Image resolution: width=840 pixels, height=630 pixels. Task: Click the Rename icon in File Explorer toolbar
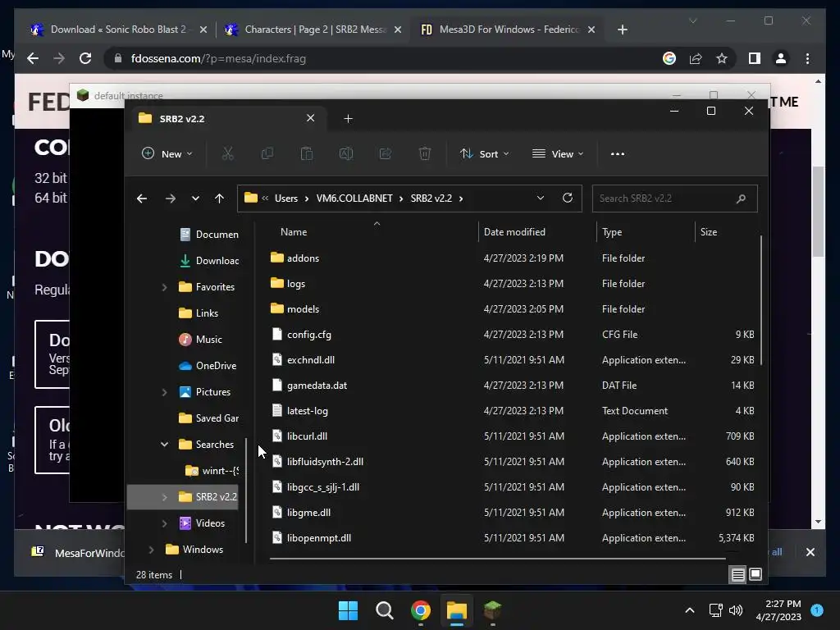(x=346, y=153)
